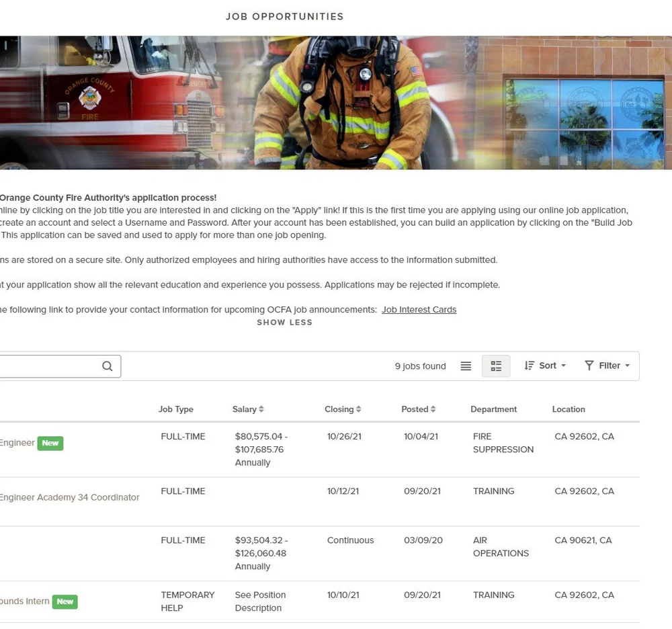Image resolution: width=672 pixels, height=629 pixels.
Task: Toggle Salary column sort order
Action: click(262, 409)
